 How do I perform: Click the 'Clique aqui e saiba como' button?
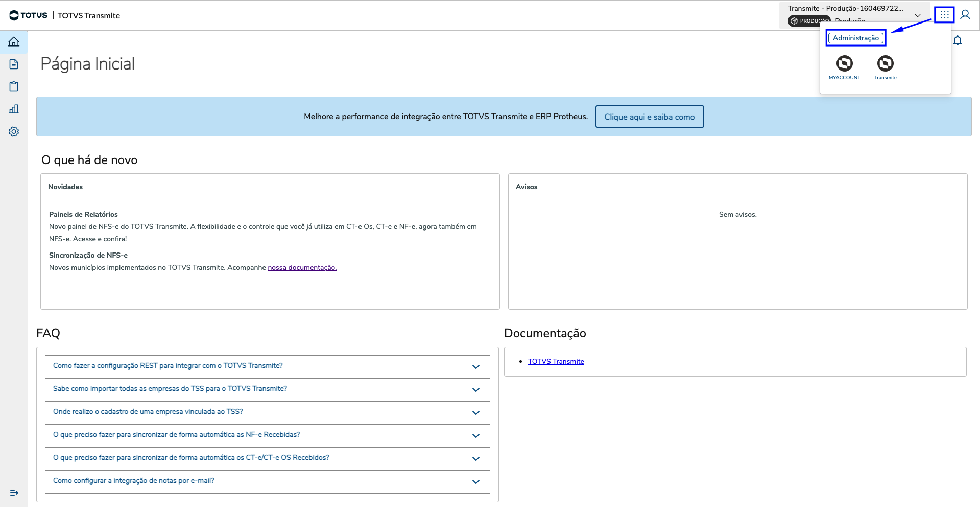click(649, 117)
